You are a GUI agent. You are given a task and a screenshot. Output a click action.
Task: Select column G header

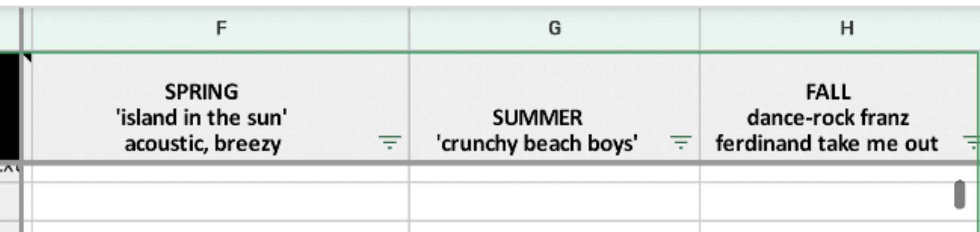point(554,28)
